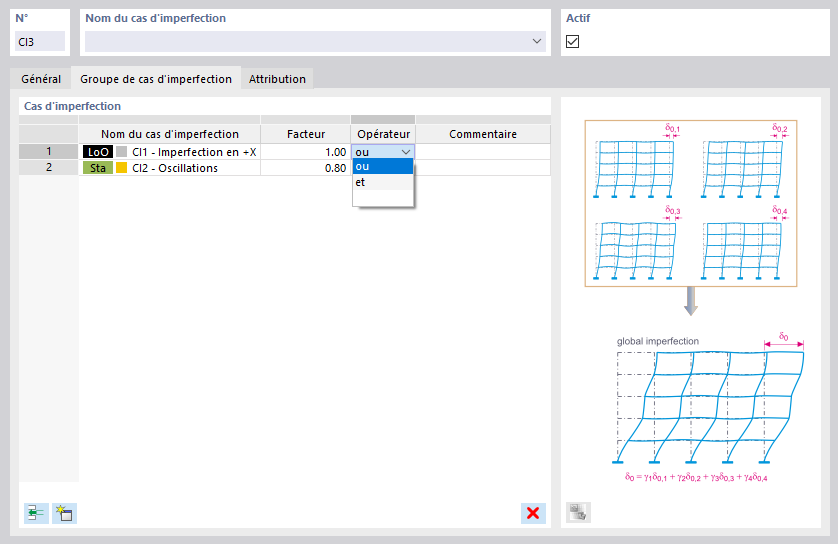Screen dimensions: 838x544
Task: Delete the selected row with the red X
Action: (x=533, y=513)
